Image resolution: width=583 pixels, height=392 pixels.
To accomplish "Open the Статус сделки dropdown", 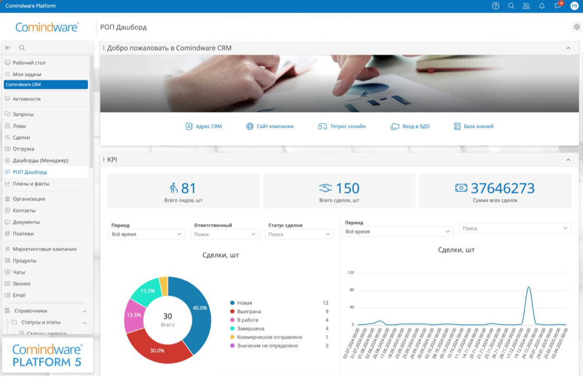I will click(299, 234).
